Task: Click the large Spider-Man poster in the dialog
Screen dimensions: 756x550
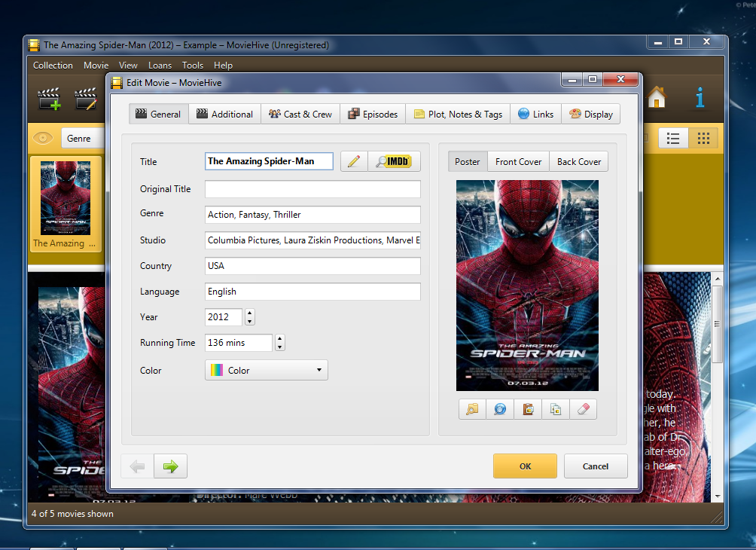Action: point(527,286)
